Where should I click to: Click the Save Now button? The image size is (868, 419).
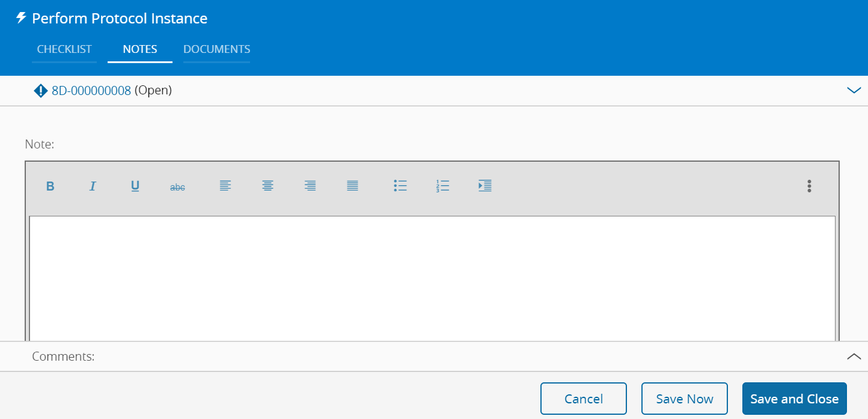click(685, 399)
